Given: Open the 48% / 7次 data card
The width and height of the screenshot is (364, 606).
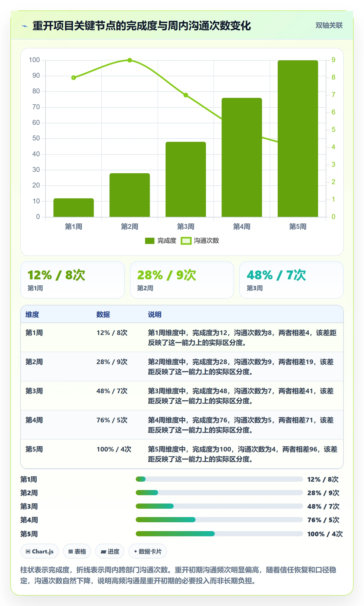Looking at the screenshot, I should click(x=291, y=280).
